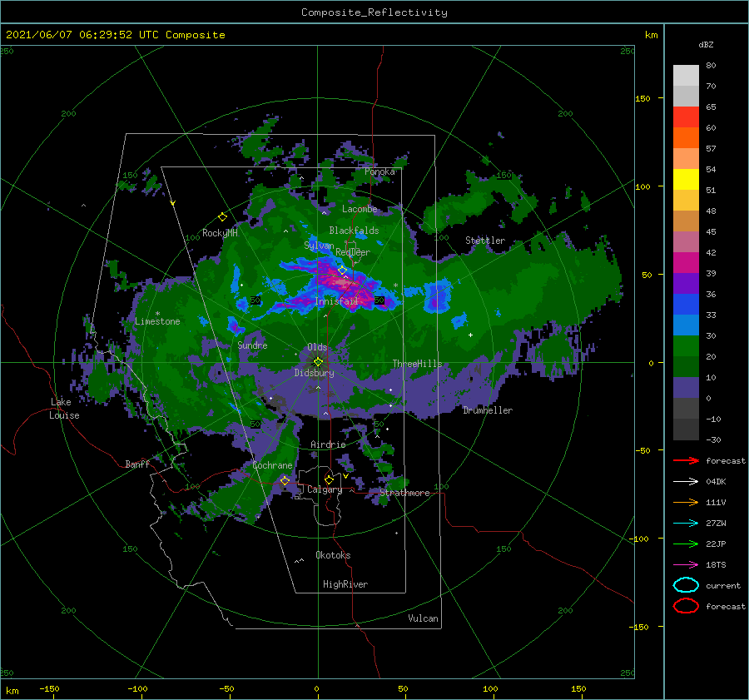Click the dBZ legend heading
The height and width of the screenshot is (700, 749).
coord(706,44)
